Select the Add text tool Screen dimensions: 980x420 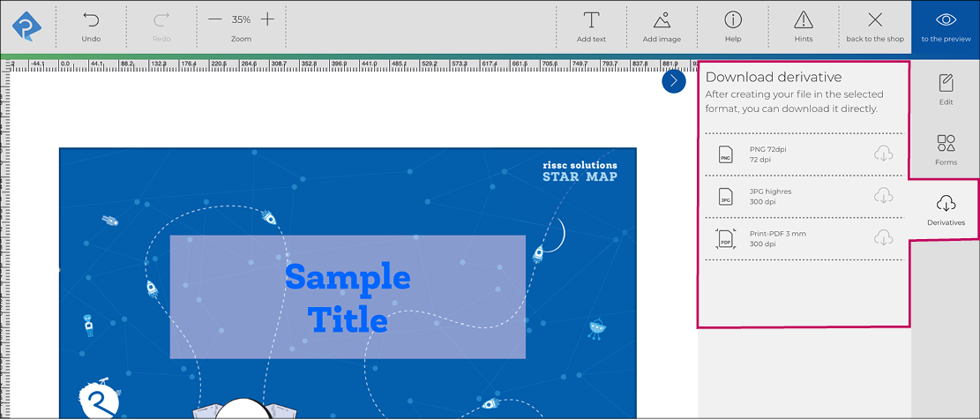[591, 20]
